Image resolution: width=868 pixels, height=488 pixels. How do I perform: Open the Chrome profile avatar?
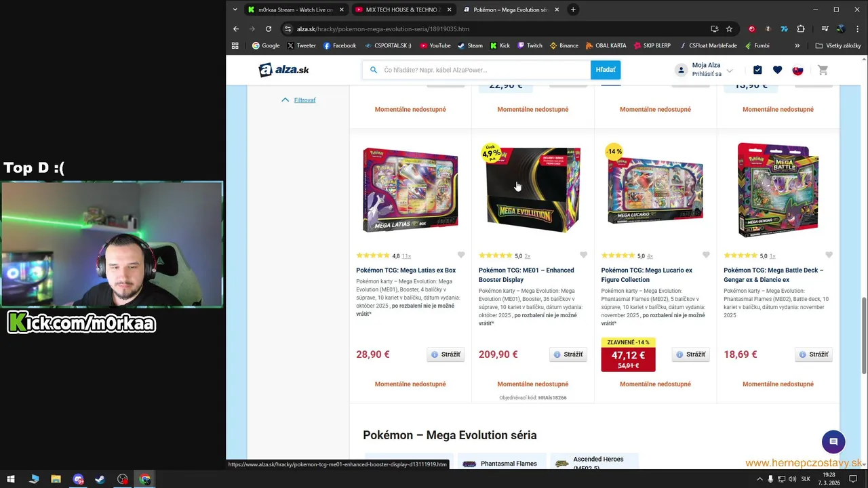[841, 29]
